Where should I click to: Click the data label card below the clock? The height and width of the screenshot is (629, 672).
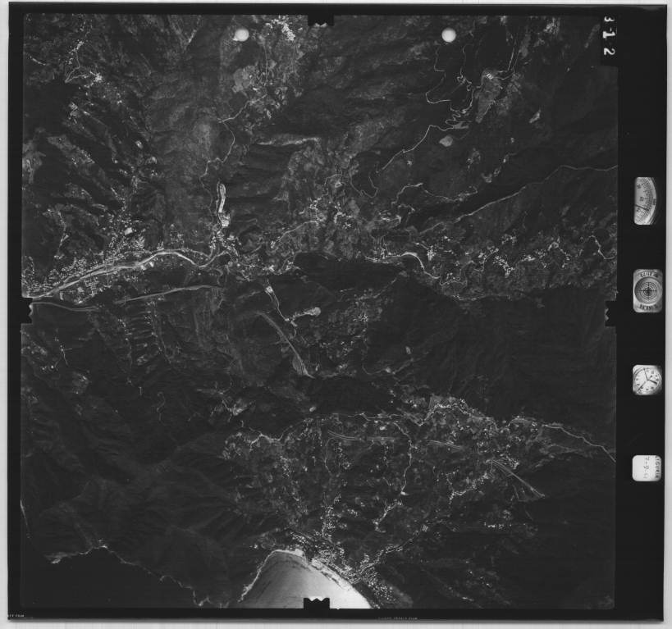[647, 468]
